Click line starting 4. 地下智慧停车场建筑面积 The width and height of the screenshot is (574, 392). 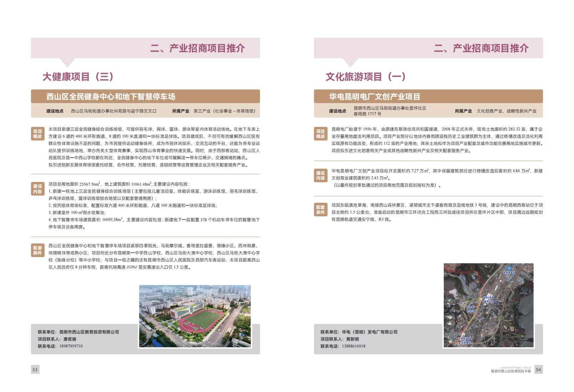154,220
